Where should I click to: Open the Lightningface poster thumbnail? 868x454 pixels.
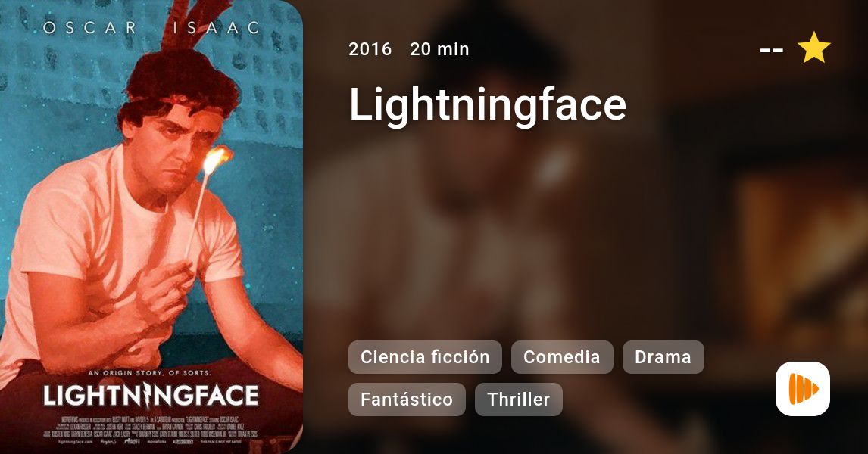151,227
